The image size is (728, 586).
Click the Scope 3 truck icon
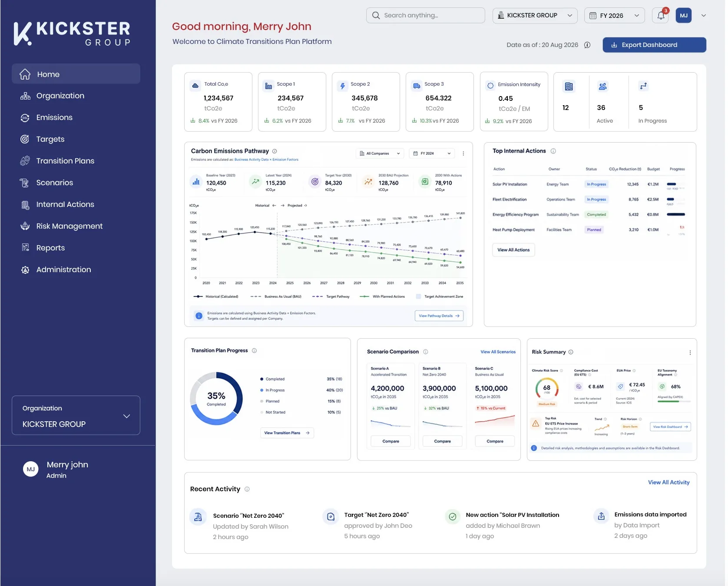click(417, 86)
